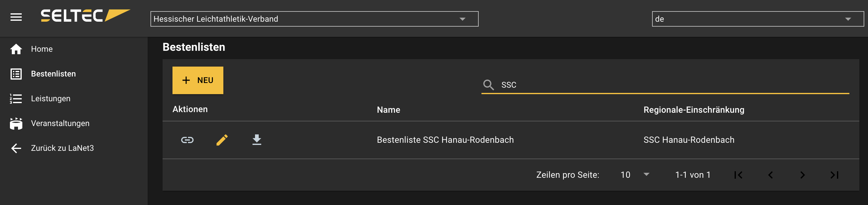Go to the next page
Viewport: 868px width, 205px height.
(x=803, y=175)
